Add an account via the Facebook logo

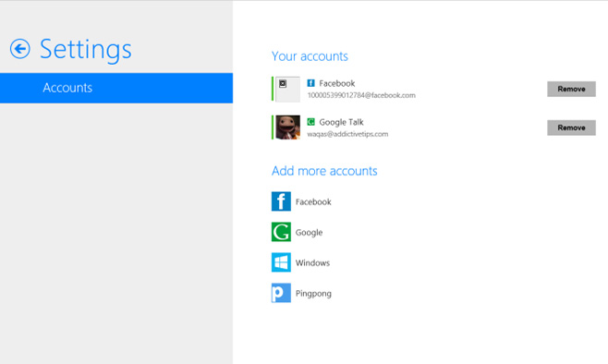click(x=281, y=201)
